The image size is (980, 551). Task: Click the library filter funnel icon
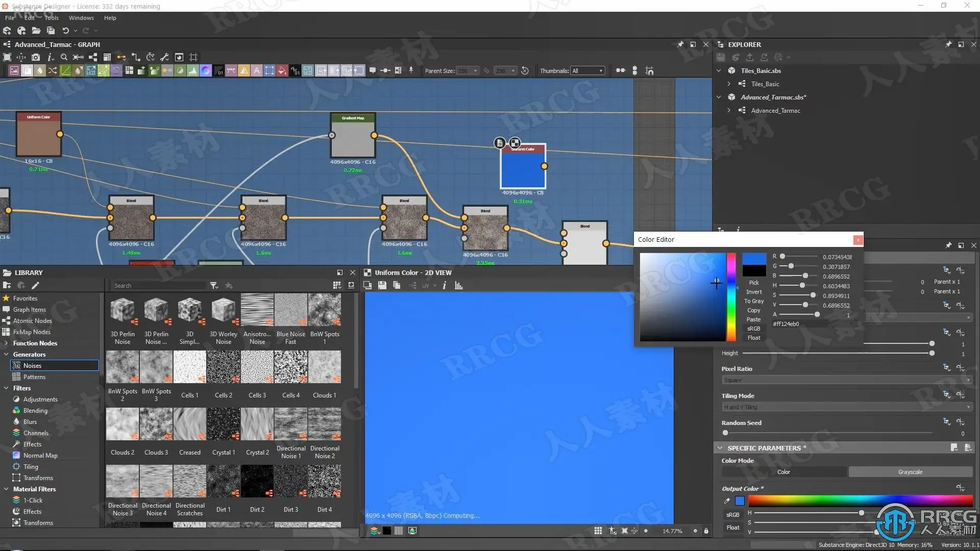pyautogui.click(x=214, y=286)
